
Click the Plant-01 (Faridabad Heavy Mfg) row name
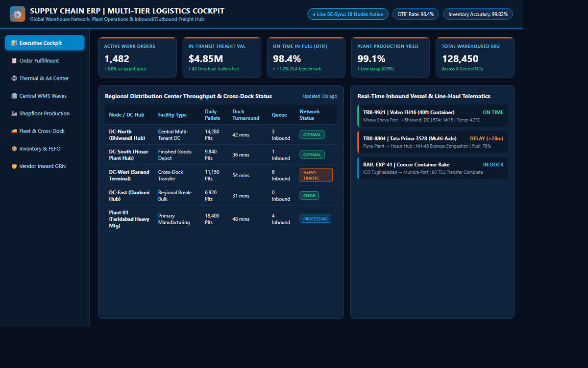tap(129, 219)
